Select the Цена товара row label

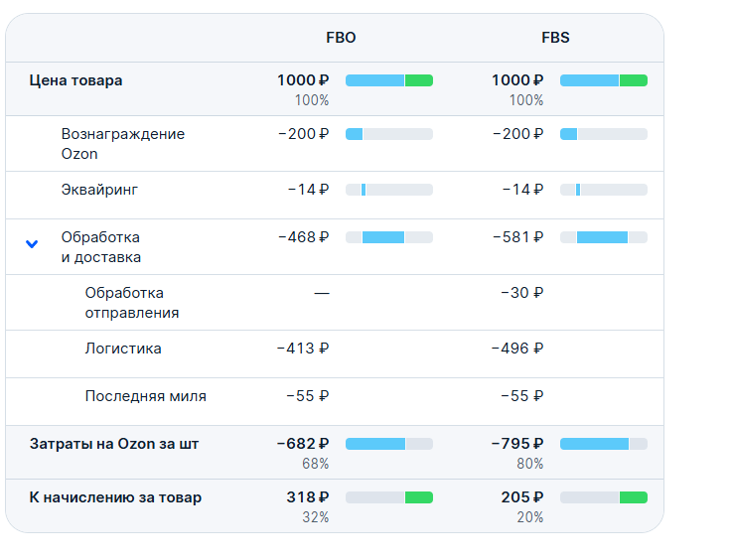pyautogui.click(x=76, y=80)
